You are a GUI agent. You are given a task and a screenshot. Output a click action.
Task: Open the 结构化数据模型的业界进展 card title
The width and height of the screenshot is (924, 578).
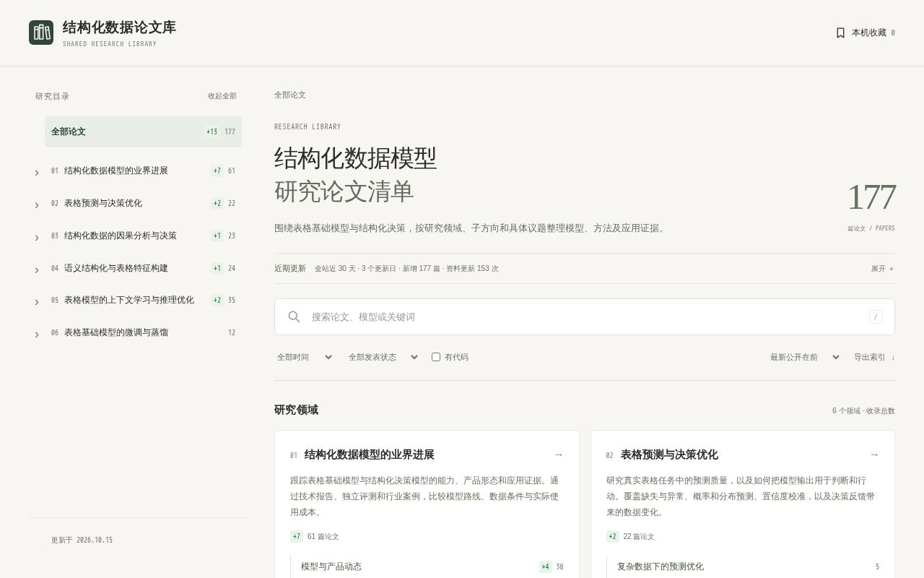(369, 454)
